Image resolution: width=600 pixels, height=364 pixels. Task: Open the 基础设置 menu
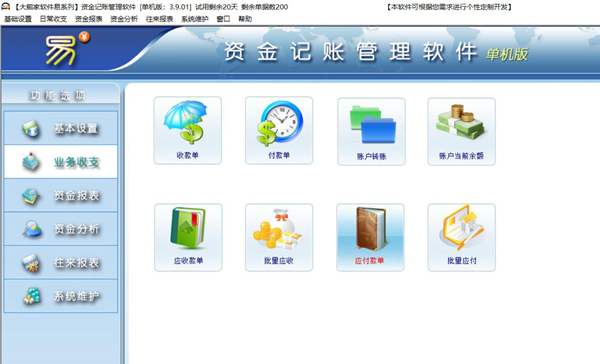[18, 19]
